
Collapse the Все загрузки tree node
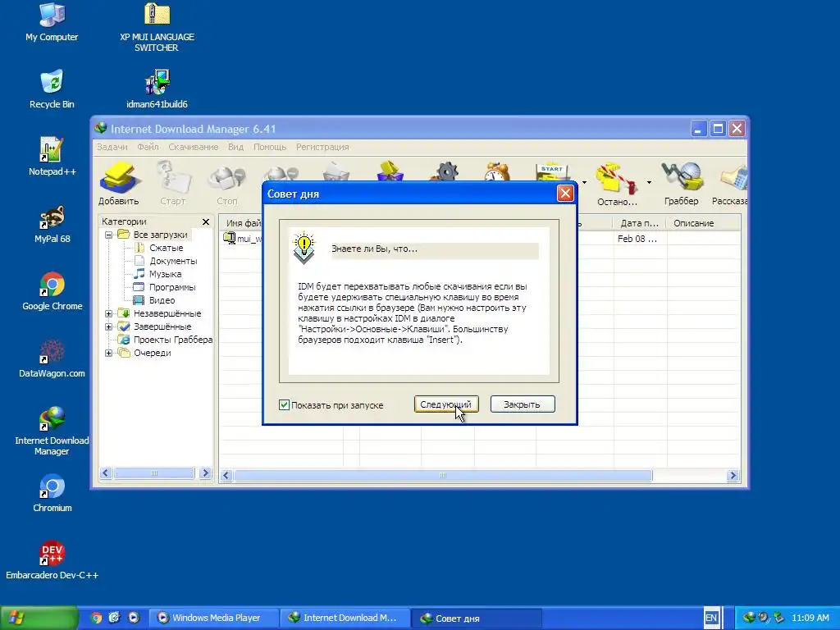coord(109,235)
